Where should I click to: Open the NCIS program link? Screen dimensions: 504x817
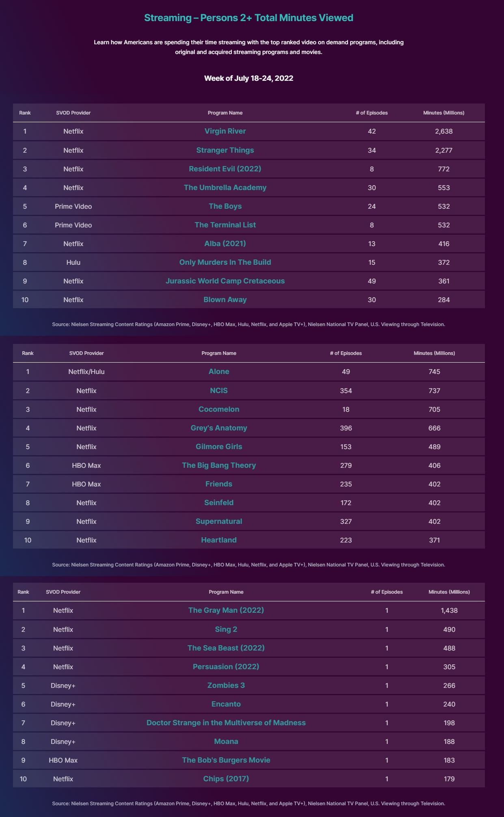coord(219,391)
